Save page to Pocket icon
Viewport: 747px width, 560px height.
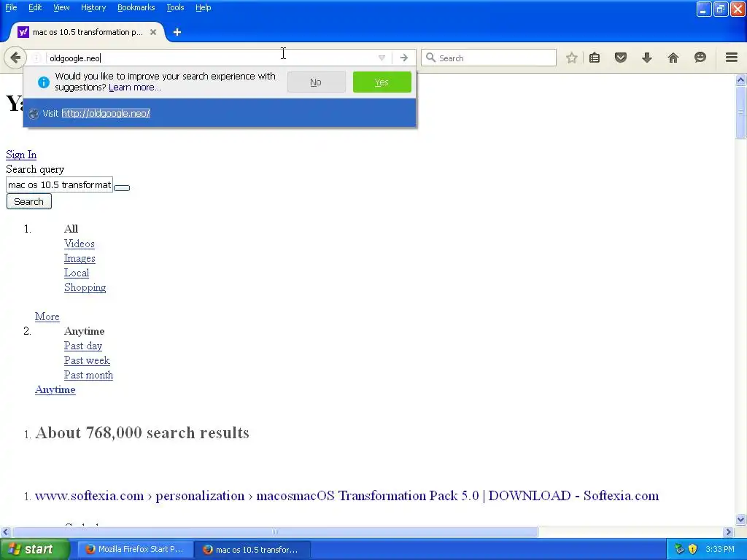(620, 58)
